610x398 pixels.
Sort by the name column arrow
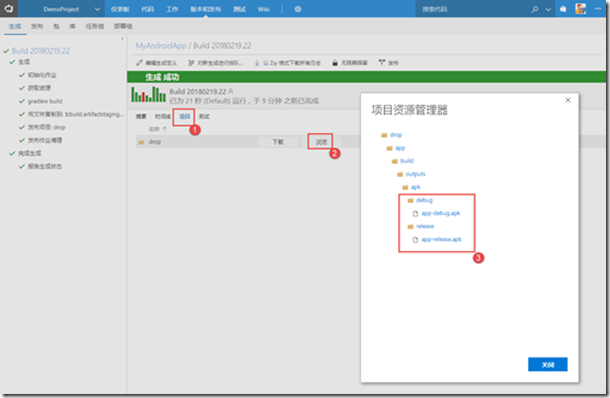tap(164, 129)
